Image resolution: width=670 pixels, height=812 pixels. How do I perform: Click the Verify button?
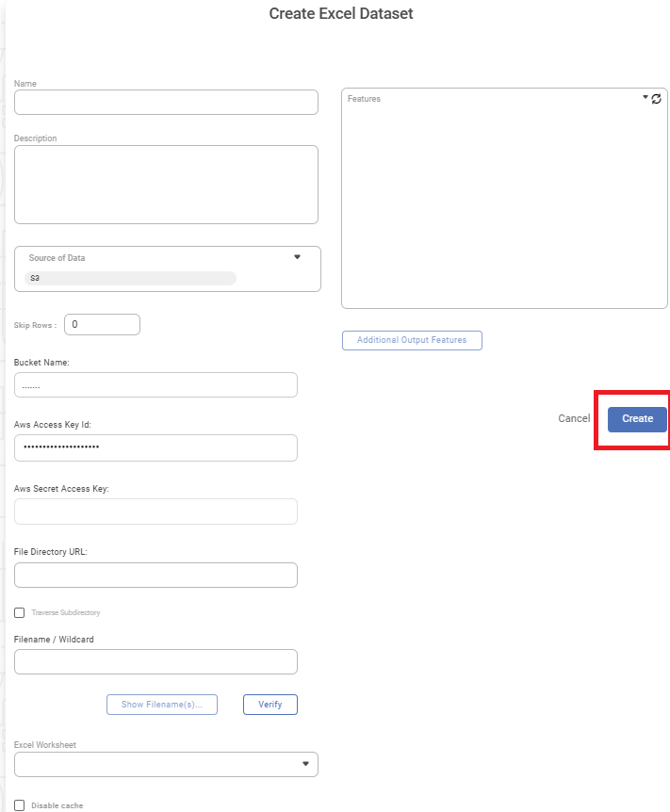(x=270, y=705)
